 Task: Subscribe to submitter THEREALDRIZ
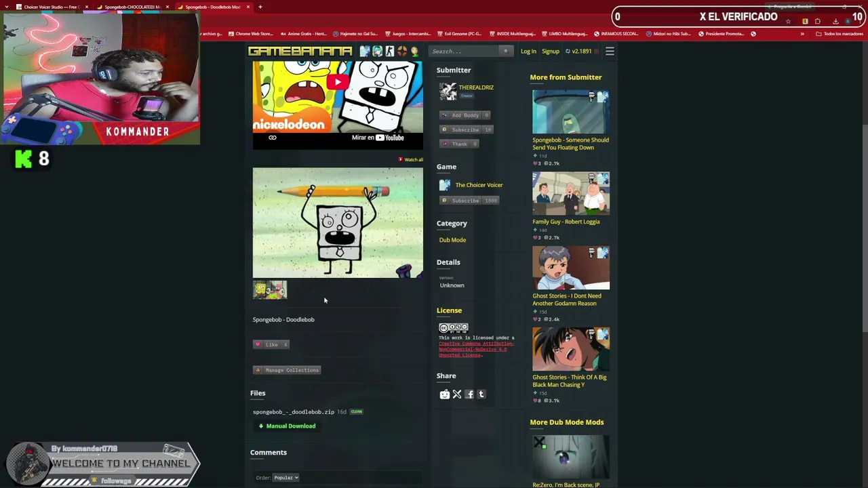click(467, 129)
